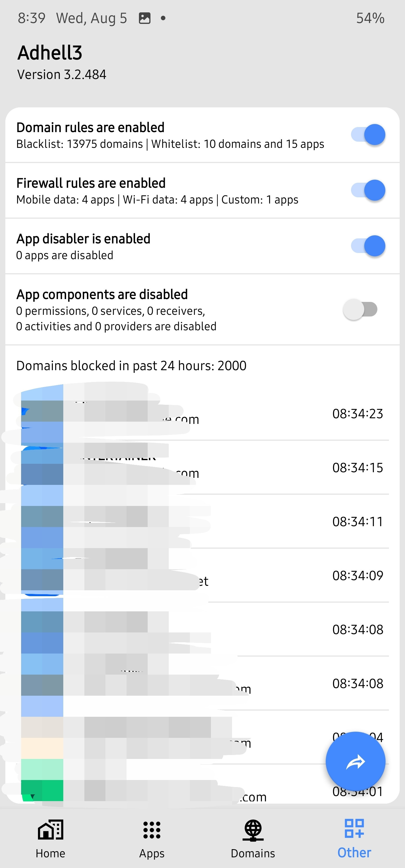This screenshot has width=405, height=868.
Task: Enable the App components toggle
Action: coord(360,309)
